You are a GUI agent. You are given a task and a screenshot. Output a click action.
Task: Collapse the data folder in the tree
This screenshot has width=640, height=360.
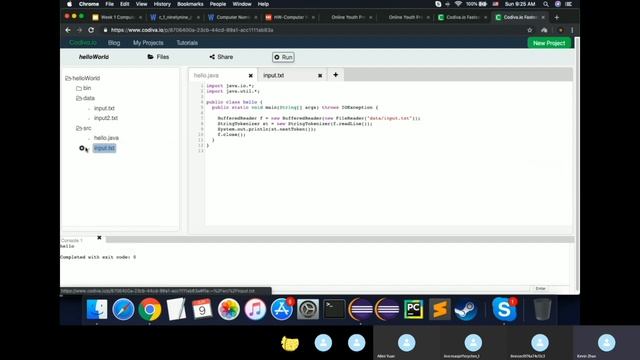[x=85, y=98]
